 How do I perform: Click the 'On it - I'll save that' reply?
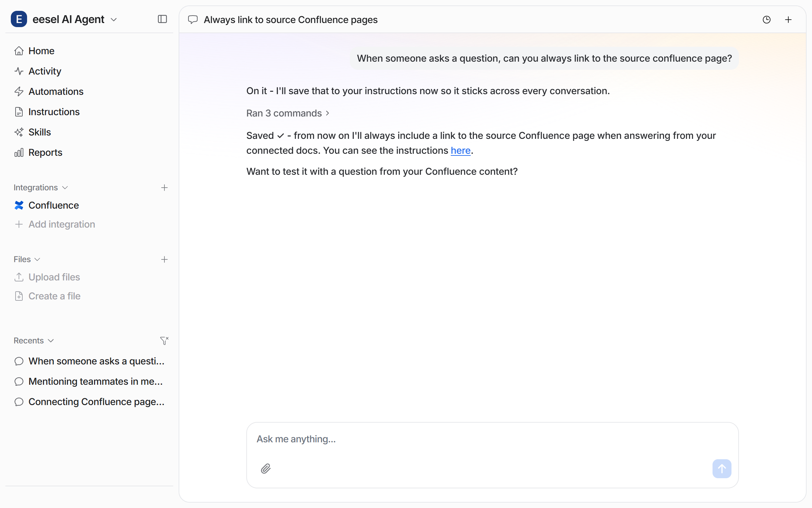coord(428,91)
